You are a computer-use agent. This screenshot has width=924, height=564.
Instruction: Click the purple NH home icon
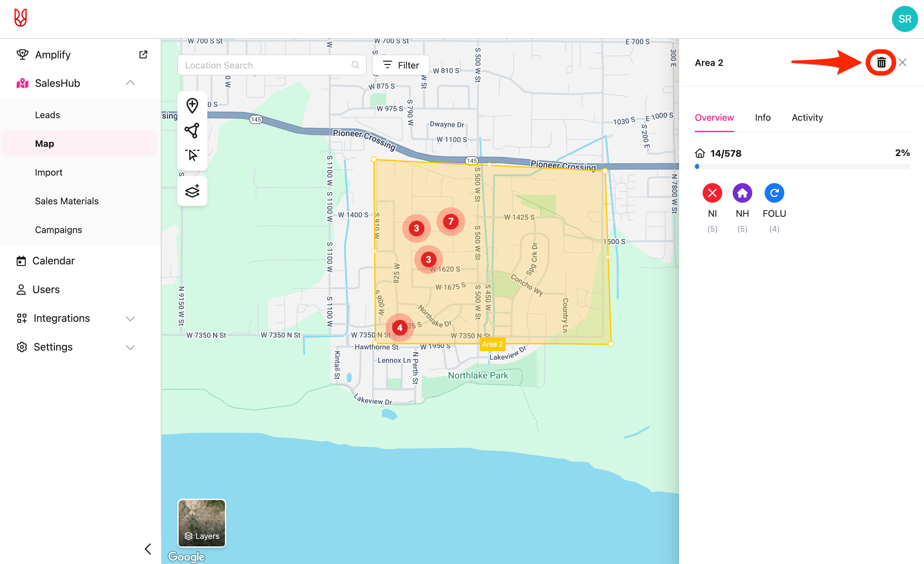pos(742,193)
